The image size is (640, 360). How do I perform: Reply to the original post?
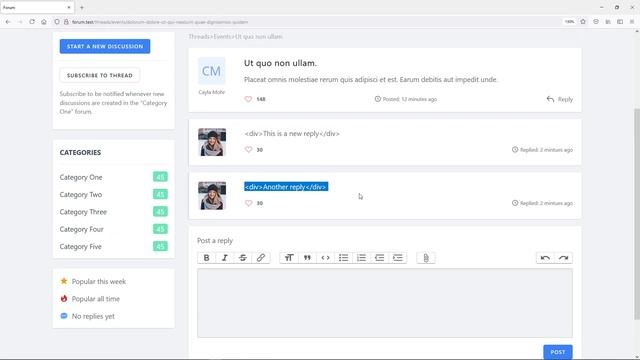560,99
